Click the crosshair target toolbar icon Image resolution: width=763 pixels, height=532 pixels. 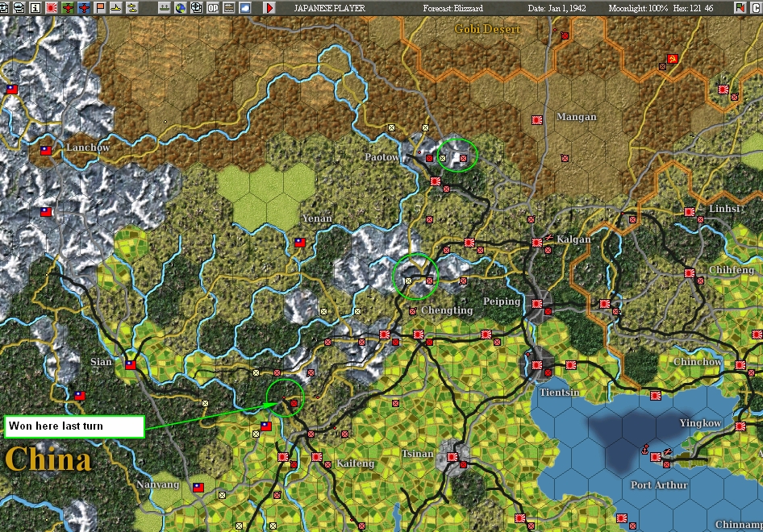tap(197, 8)
